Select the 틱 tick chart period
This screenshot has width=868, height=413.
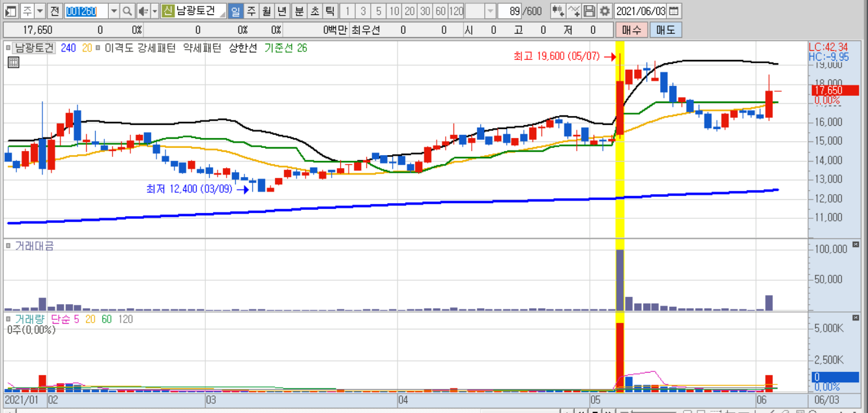[330, 11]
